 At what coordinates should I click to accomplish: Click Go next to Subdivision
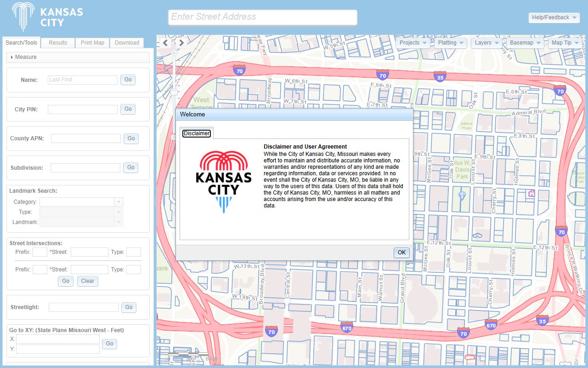[131, 168]
